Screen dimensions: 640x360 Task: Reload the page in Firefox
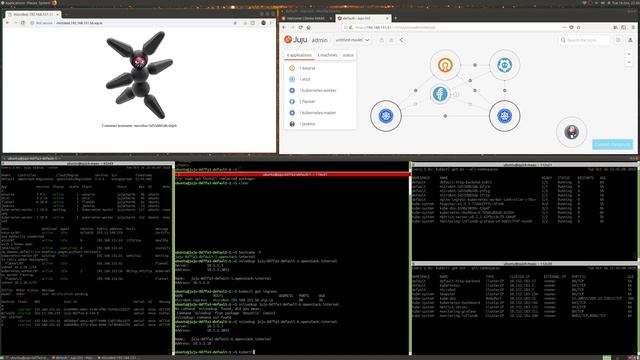pyautogui.click(x=300, y=27)
